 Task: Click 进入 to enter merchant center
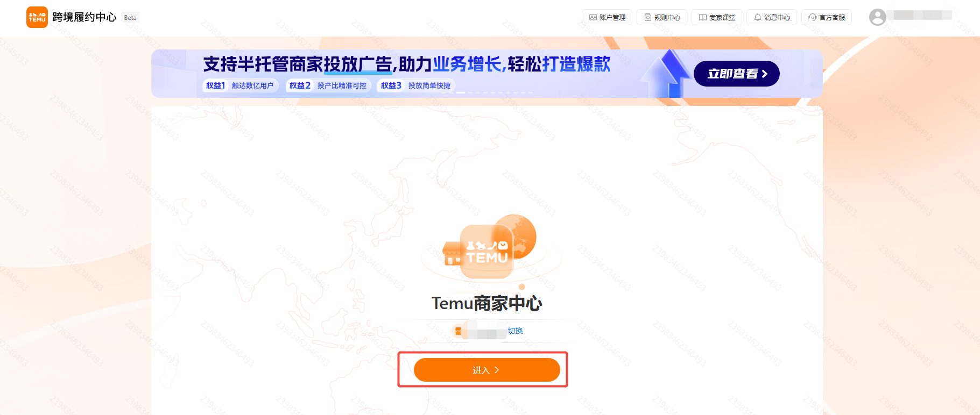[487, 370]
